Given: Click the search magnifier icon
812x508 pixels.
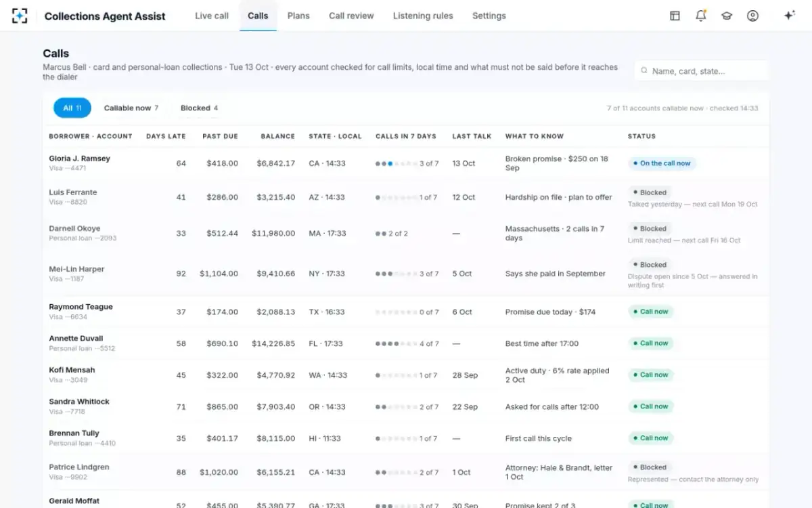Looking at the screenshot, I should (x=644, y=70).
